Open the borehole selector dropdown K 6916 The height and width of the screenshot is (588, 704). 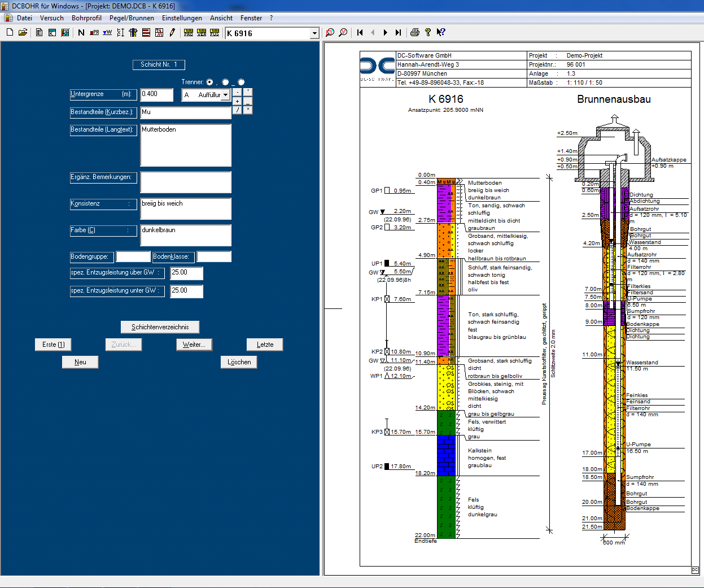pos(315,33)
